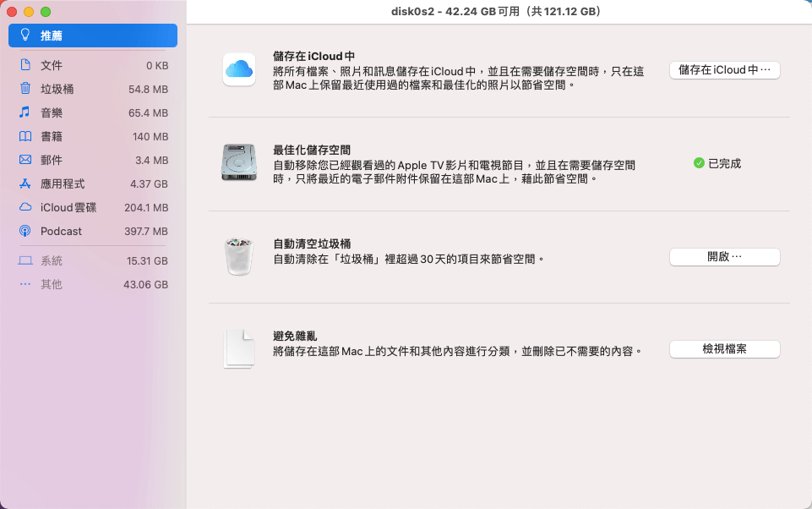The image size is (812, 509).
Task: Click the 檢視檔案 button
Action: pyautogui.click(x=724, y=349)
